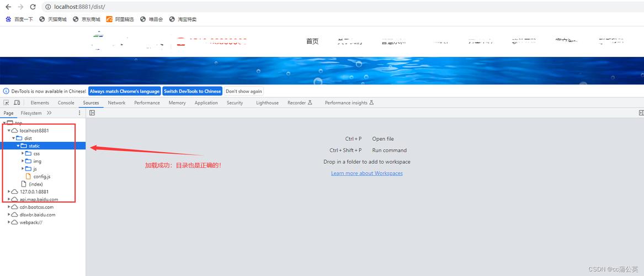The width and height of the screenshot is (644, 276).
Task: Open the Lighthouse tab
Action: point(268,103)
